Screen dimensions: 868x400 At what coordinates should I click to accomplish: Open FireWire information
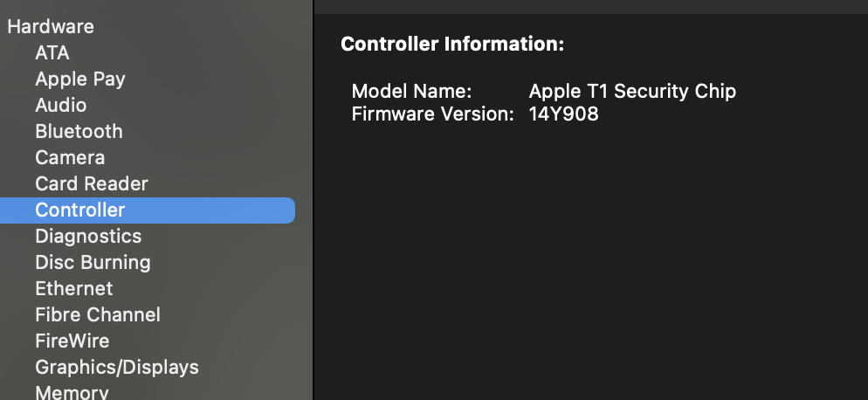pos(72,341)
